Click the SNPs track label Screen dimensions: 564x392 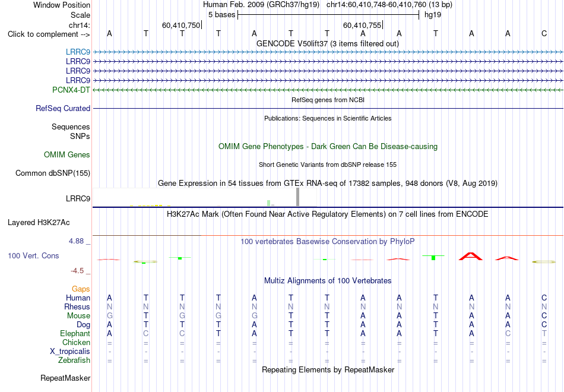(80, 137)
